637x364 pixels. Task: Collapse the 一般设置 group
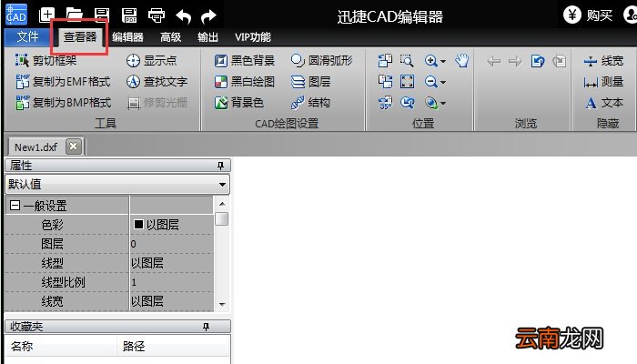pyautogui.click(x=15, y=206)
